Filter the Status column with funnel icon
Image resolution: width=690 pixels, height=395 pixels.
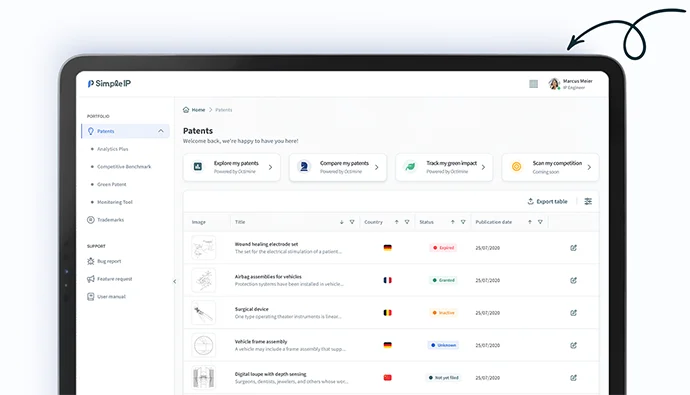click(463, 222)
